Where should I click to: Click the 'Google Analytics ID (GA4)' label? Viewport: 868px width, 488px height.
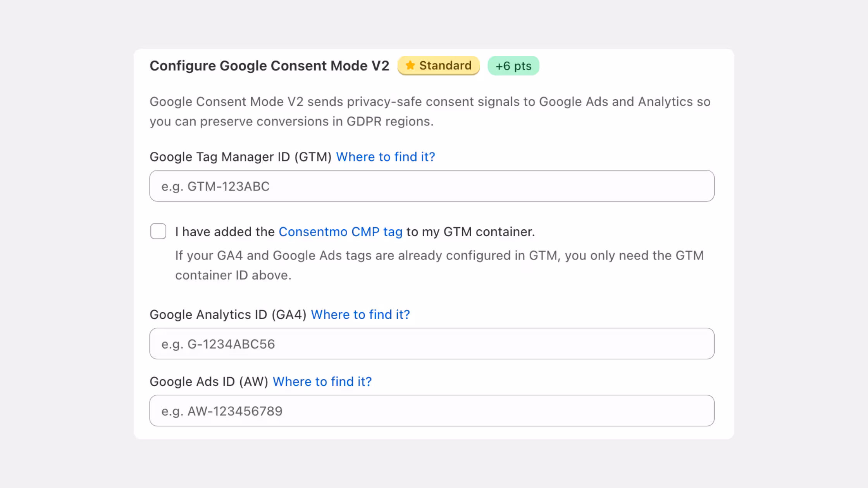click(228, 314)
